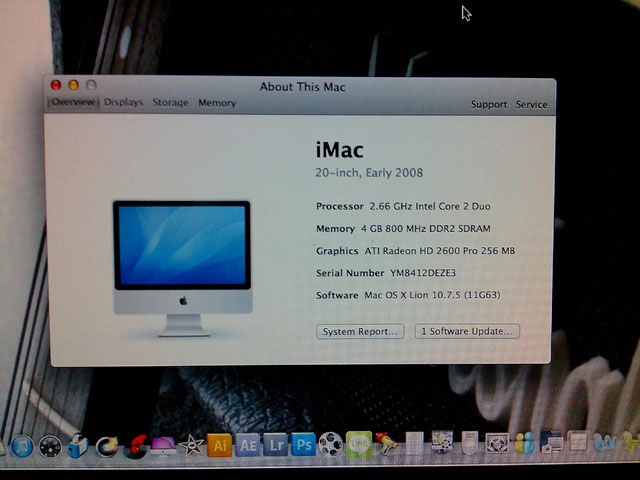Minimize the About This Mac window
Screen dimensions: 640x480
73,85
